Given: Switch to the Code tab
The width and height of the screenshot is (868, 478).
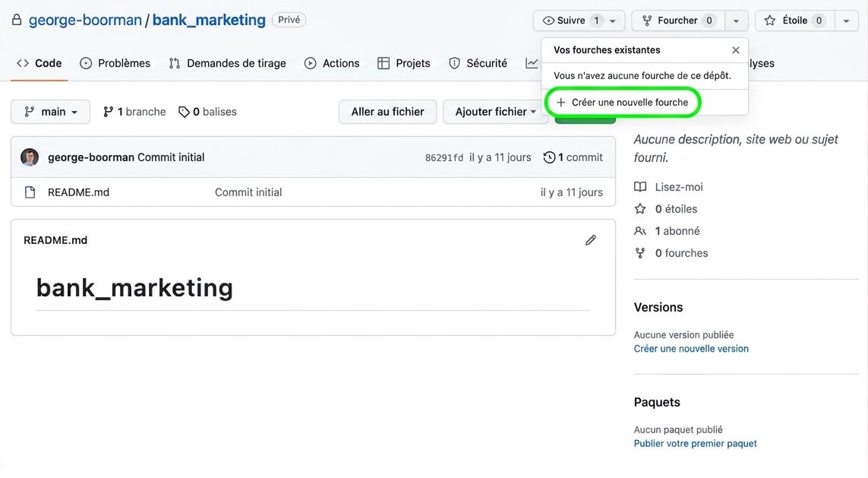Looking at the screenshot, I should click(x=39, y=63).
